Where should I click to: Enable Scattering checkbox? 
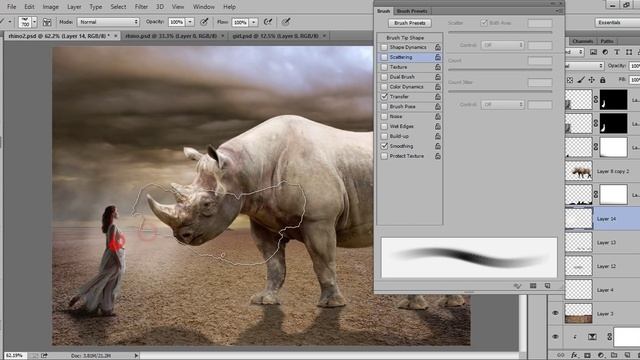point(384,57)
